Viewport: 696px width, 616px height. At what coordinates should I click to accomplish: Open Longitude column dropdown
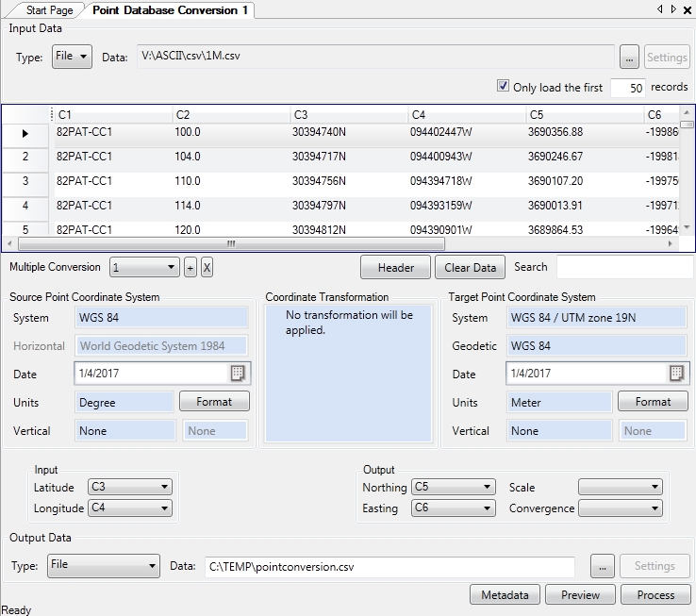(x=129, y=508)
